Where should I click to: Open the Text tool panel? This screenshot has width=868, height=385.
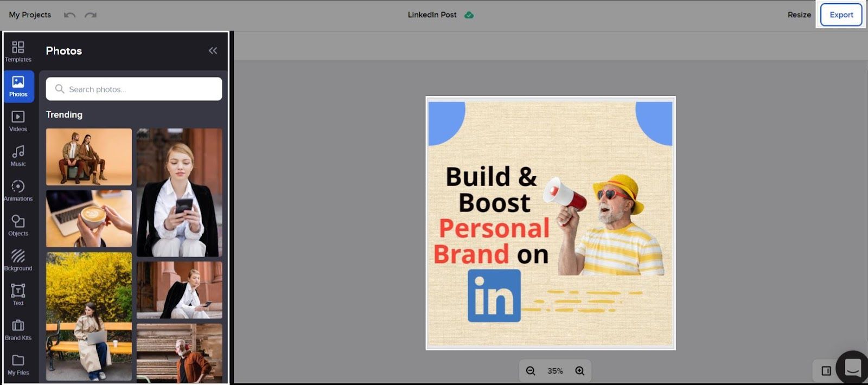click(18, 295)
